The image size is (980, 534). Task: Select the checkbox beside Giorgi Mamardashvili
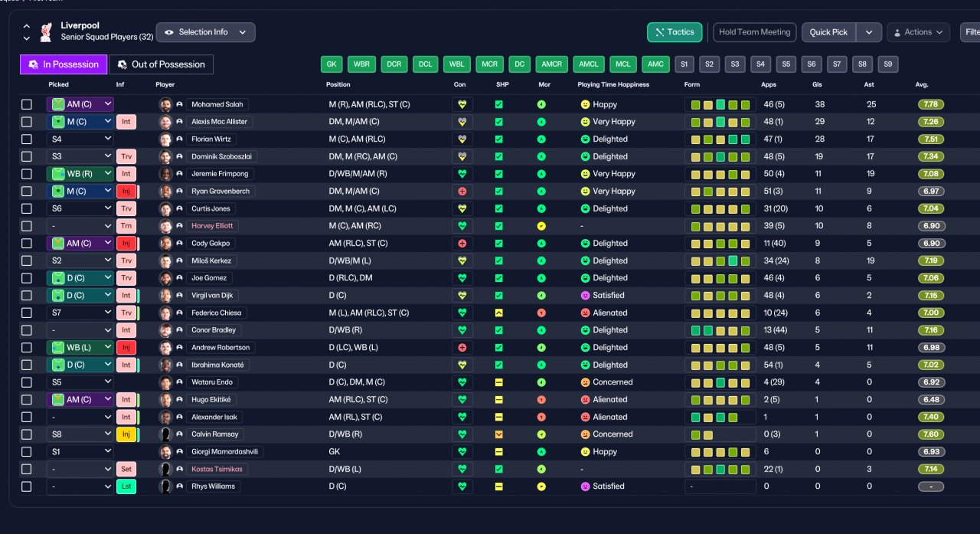pos(27,452)
